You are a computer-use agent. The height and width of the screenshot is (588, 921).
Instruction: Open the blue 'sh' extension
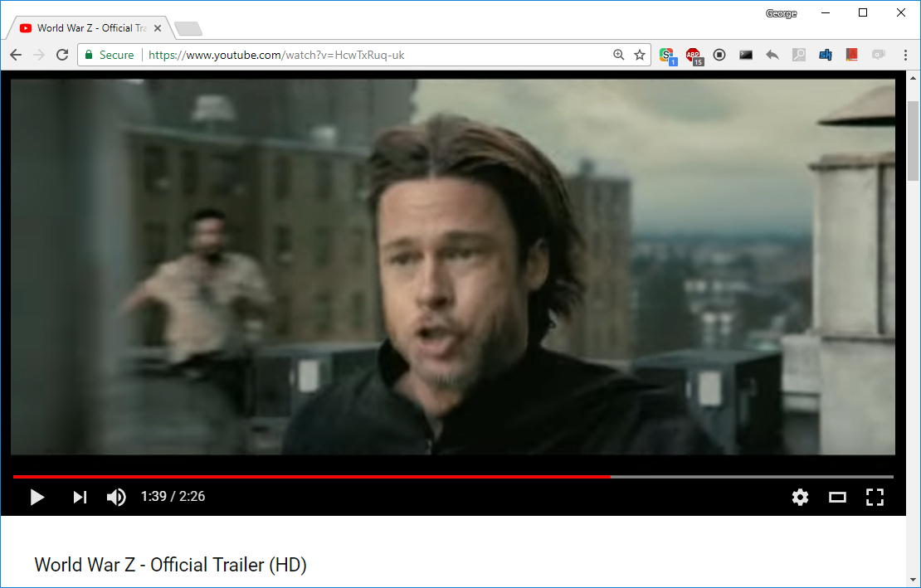826,55
